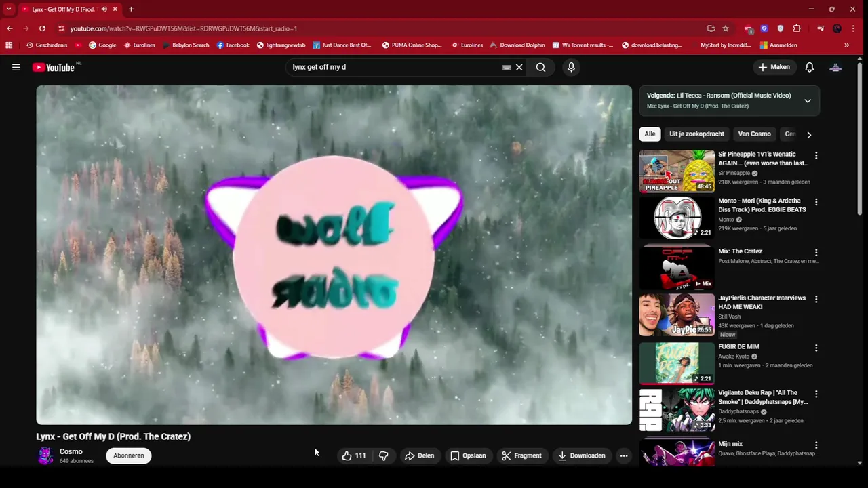
Task: Select the Alle filter chip
Action: pos(650,134)
